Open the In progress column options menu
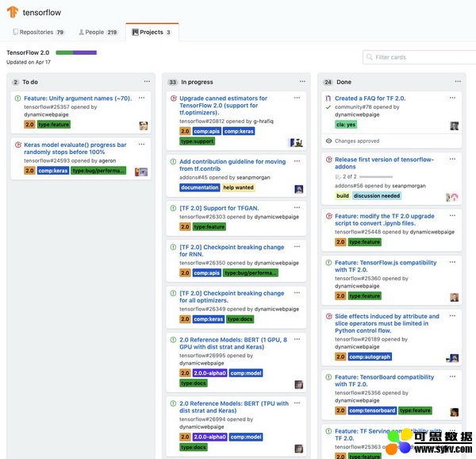This screenshot has width=476, height=459. pyautogui.click(x=302, y=82)
